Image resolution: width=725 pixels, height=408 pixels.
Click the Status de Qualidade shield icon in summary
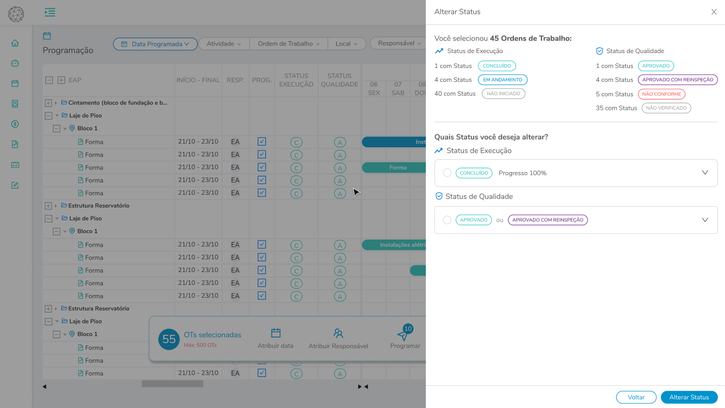pyautogui.click(x=599, y=51)
